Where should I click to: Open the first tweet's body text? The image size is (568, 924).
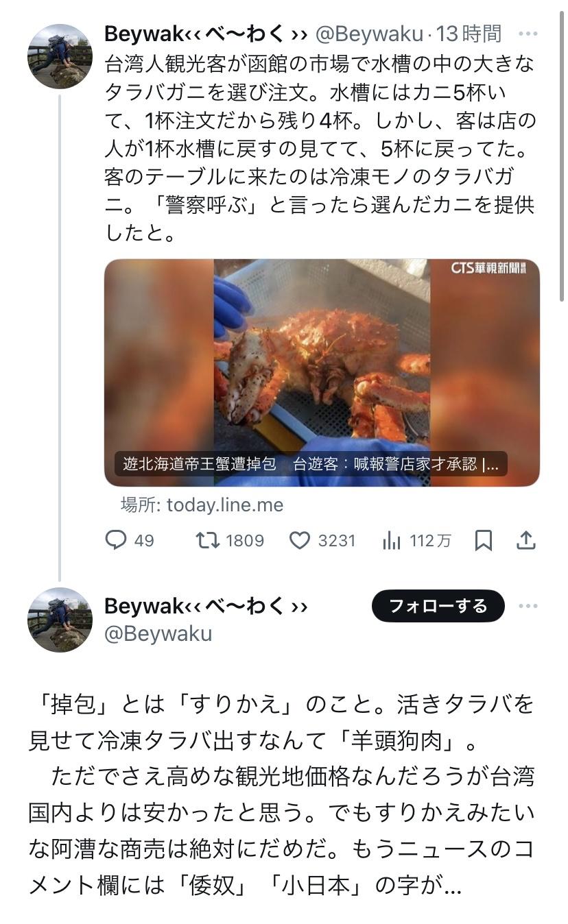[320, 148]
